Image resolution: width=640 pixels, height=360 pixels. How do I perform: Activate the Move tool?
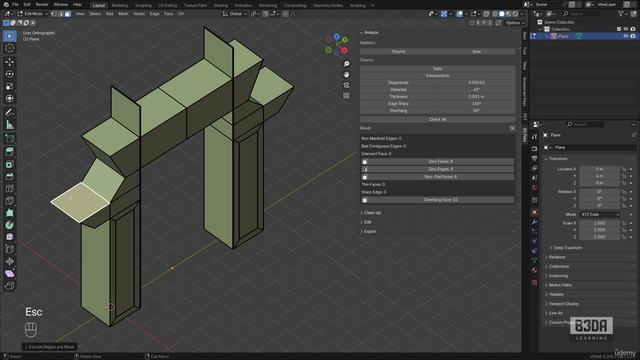click(x=10, y=62)
